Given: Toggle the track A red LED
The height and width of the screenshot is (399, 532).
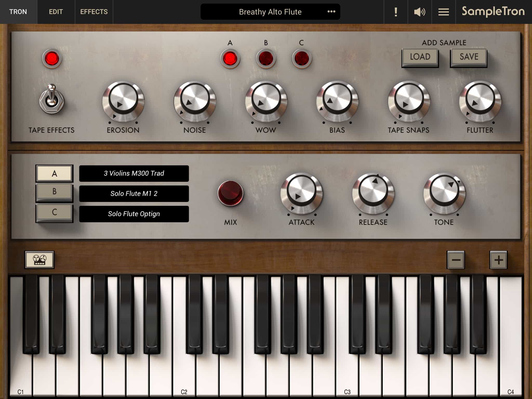Looking at the screenshot, I should [230, 59].
